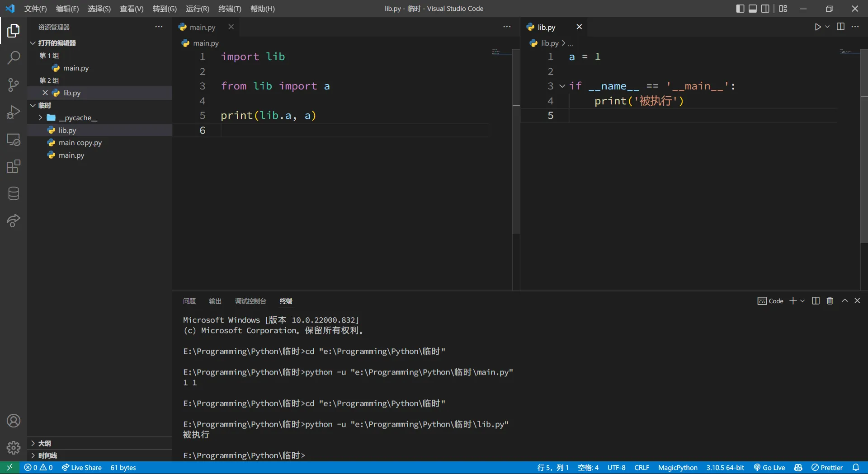Open the Search view in activity bar
The image size is (868, 474).
click(14, 58)
